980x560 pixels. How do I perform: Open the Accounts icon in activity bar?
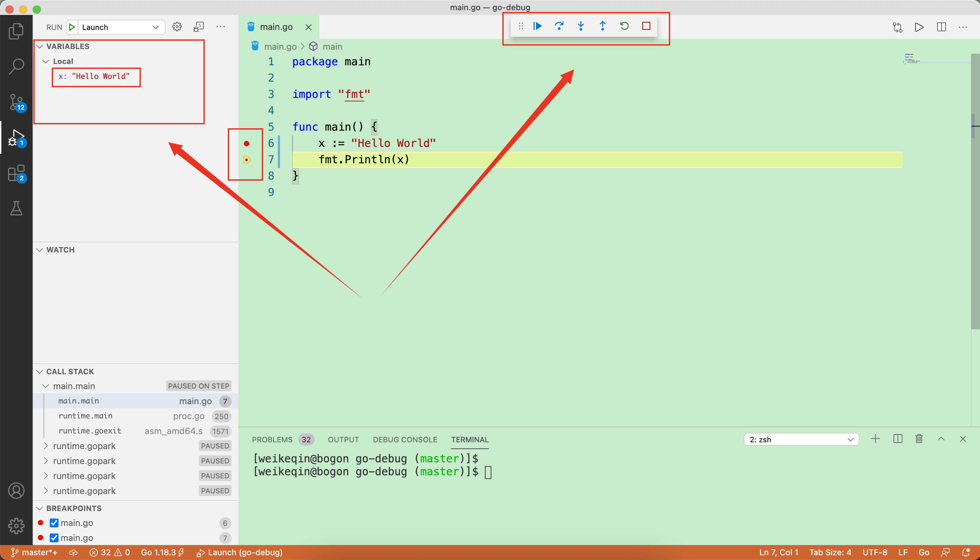coord(16,491)
